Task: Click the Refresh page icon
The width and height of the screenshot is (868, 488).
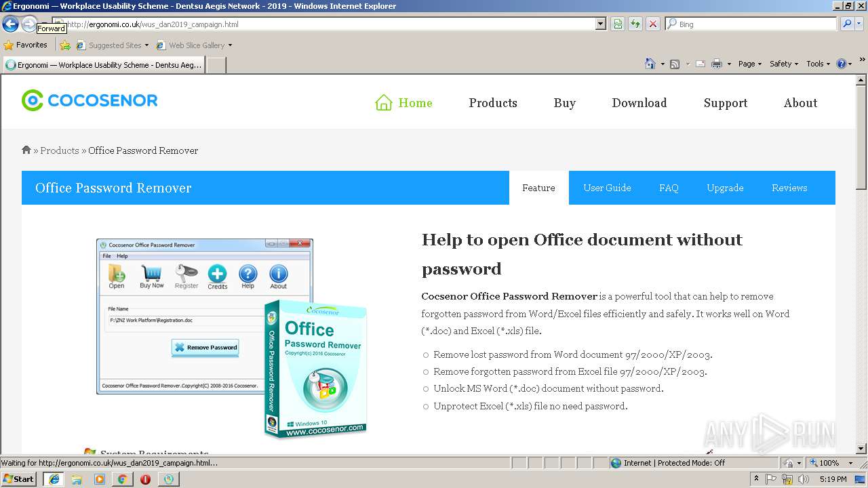Action: [635, 24]
